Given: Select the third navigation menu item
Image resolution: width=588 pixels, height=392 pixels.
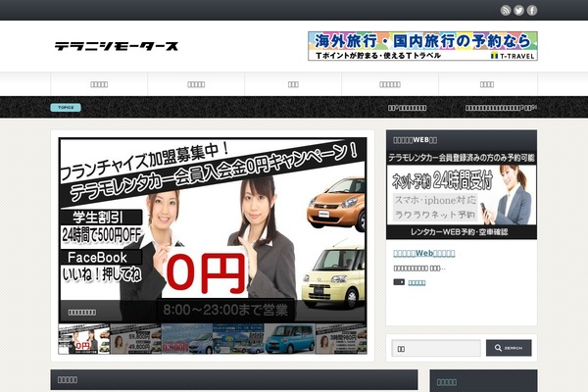Looking at the screenshot, I should 293,84.
